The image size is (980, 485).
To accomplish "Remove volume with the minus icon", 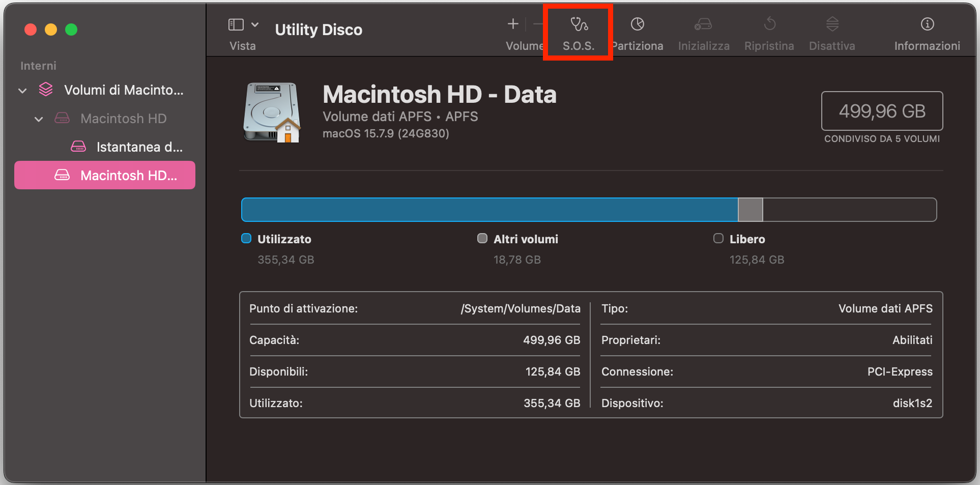I will [x=538, y=24].
